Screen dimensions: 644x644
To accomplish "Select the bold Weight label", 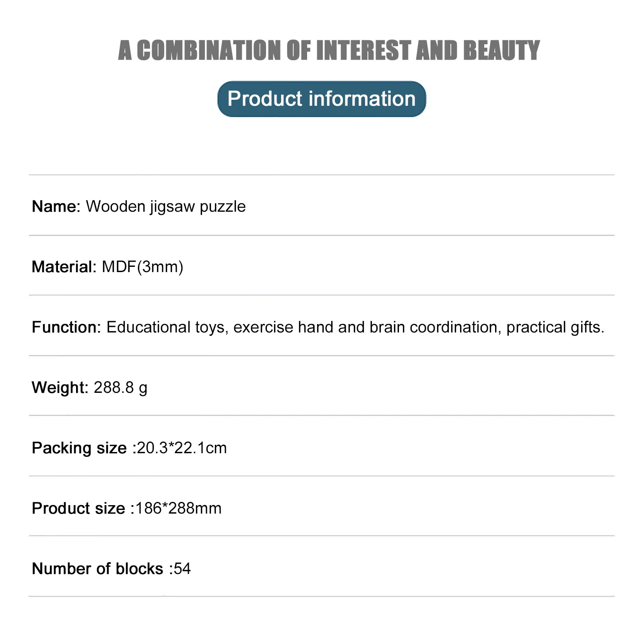I will (60, 388).
